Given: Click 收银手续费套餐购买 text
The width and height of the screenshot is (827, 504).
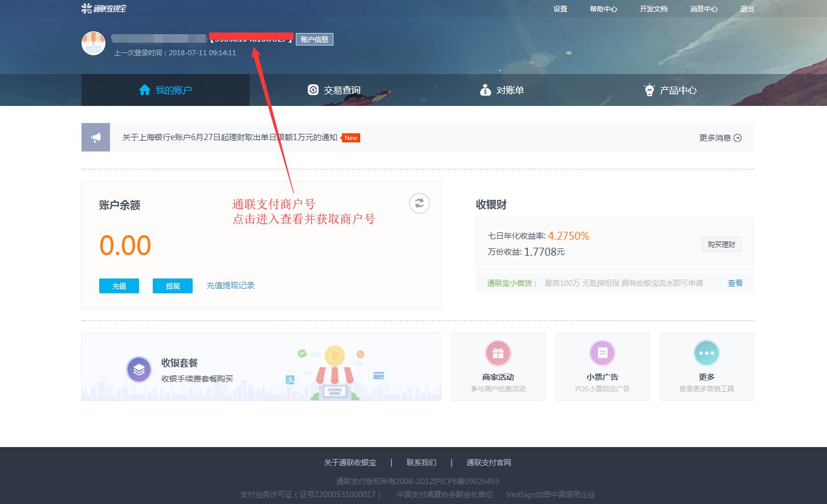Looking at the screenshot, I should click(x=197, y=379).
